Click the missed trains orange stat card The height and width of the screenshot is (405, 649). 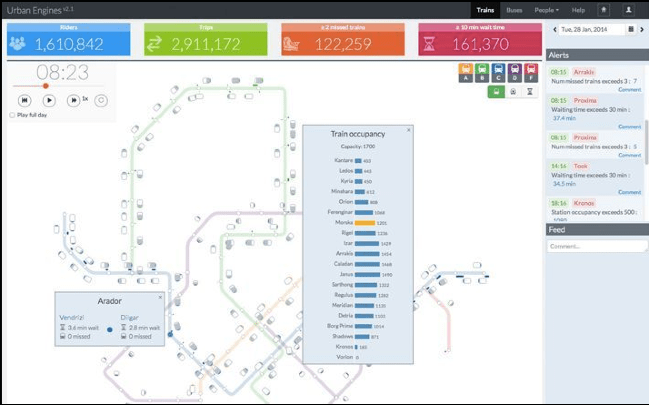pyautogui.click(x=343, y=39)
